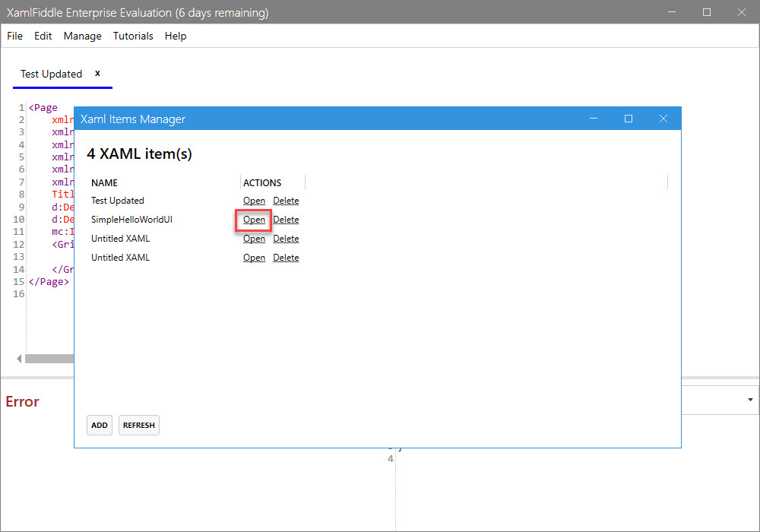
Task: Close the XamlFiddle main window
Action: tap(742, 12)
